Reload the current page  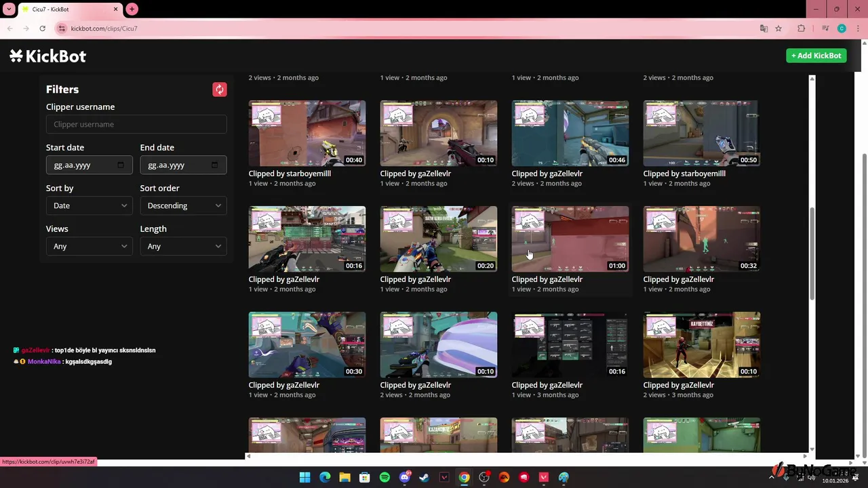pos(42,28)
